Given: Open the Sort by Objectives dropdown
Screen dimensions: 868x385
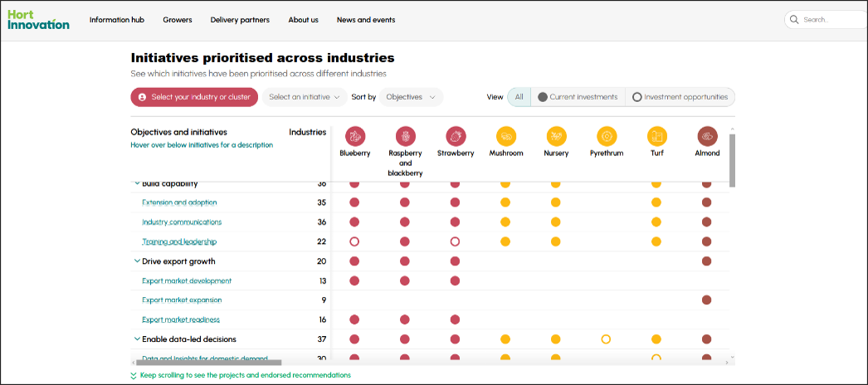Looking at the screenshot, I should pyautogui.click(x=411, y=97).
